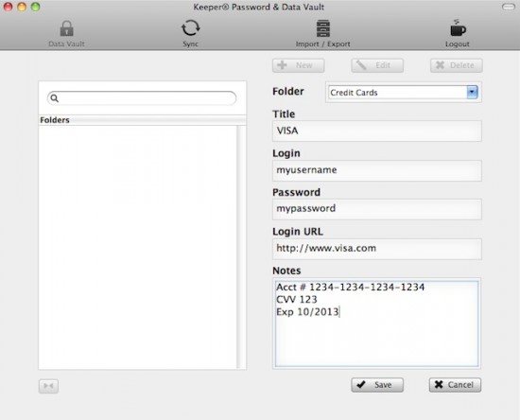Image resolution: width=520 pixels, height=420 pixels.
Task: Click the Logout coffee cup icon
Action: (458, 27)
